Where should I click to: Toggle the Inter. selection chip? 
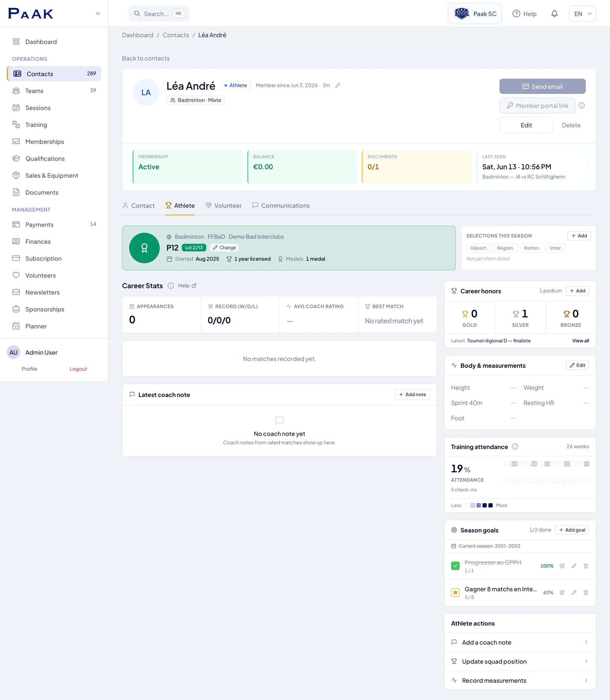click(x=556, y=248)
